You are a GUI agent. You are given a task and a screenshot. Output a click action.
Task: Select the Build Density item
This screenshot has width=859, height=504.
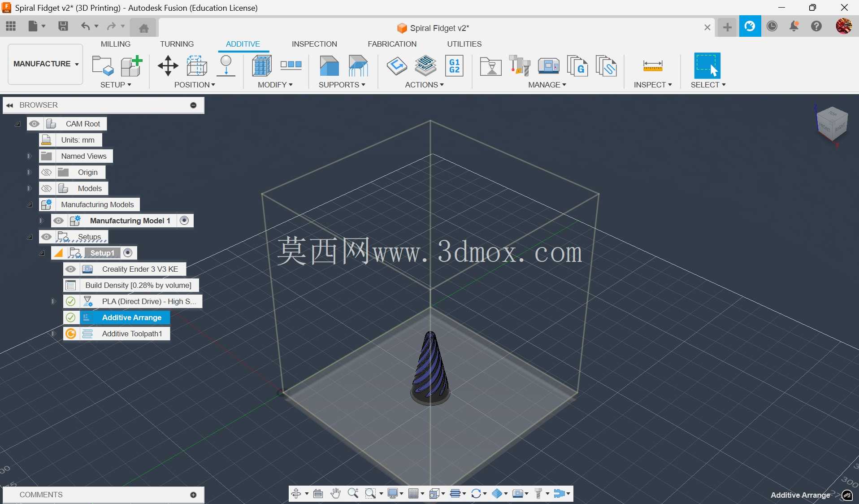coord(138,285)
